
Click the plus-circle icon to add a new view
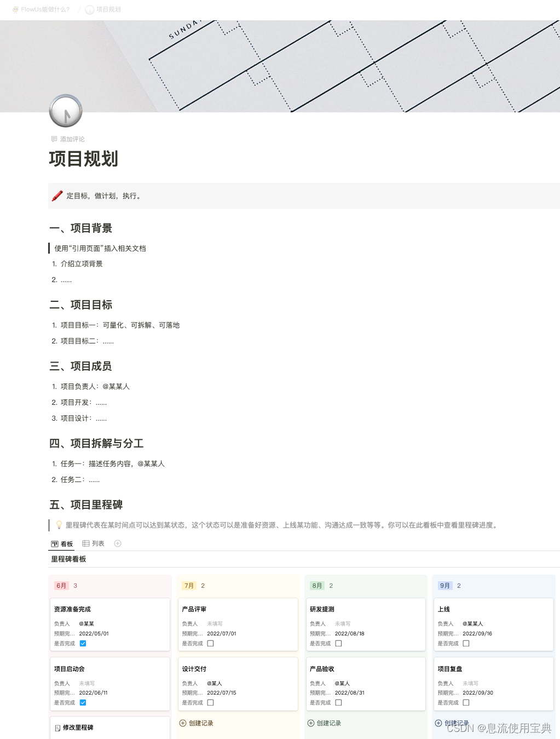coord(117,543)
